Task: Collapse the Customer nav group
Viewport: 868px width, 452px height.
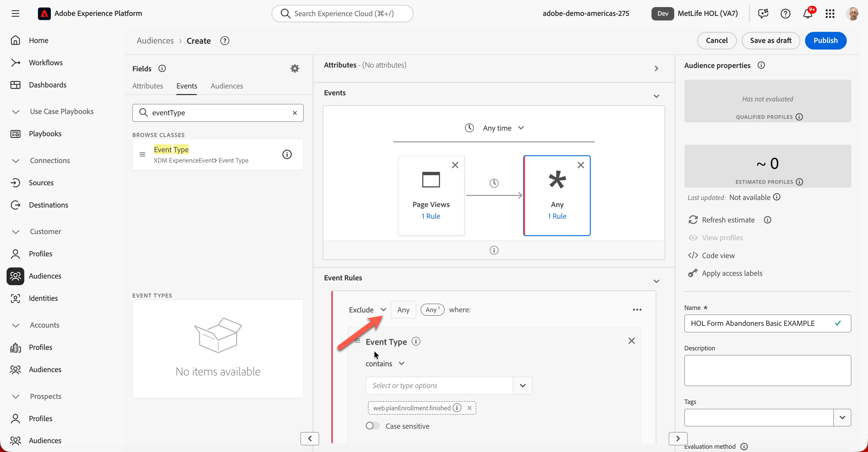Action: coord(15,232)
